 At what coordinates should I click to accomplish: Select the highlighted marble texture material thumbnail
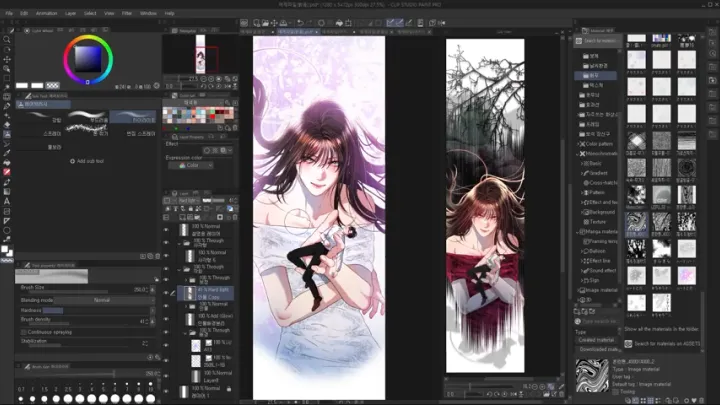636,222
